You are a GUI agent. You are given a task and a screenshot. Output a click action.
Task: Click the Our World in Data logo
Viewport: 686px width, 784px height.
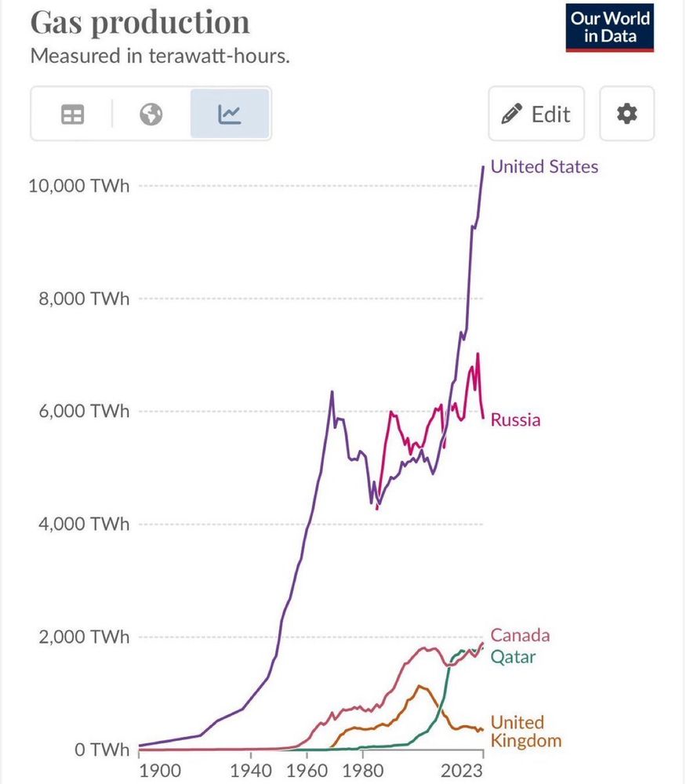pos(610,27)
